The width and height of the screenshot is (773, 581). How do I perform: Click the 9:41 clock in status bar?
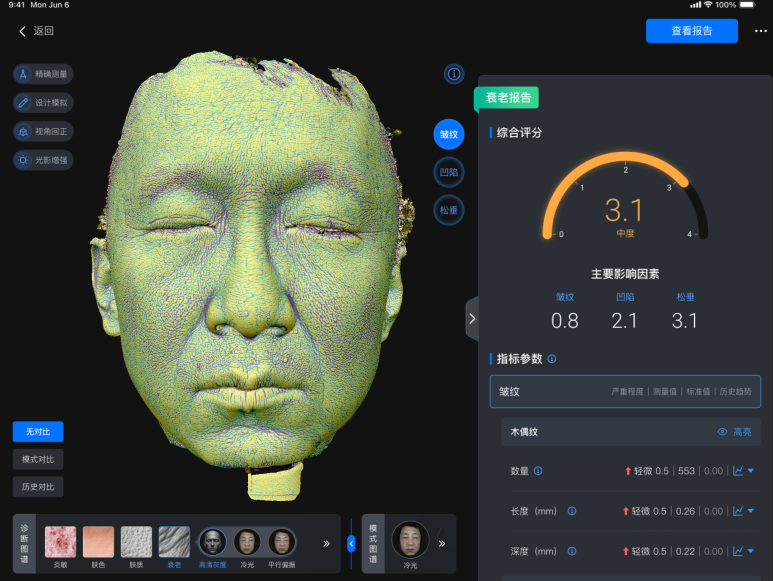(17, 4)
